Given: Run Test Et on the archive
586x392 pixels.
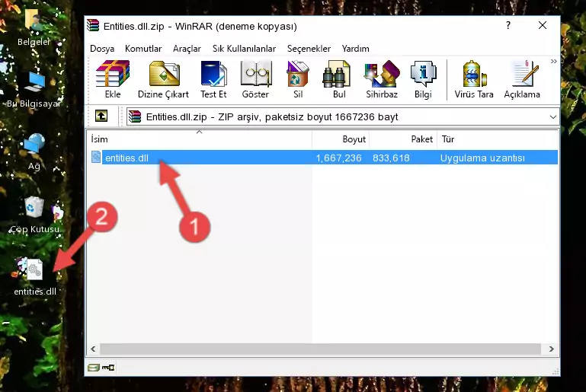Looking at the screenshot, I should click(213, 79).
